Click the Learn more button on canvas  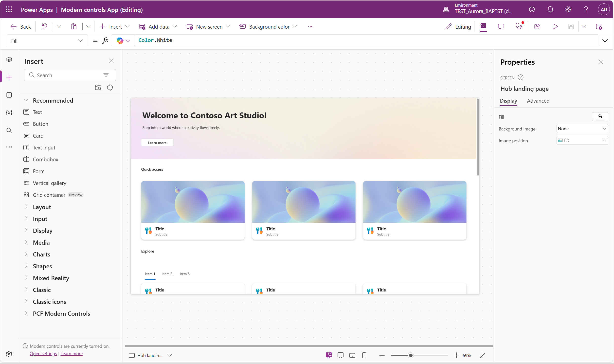coord(157,142)
